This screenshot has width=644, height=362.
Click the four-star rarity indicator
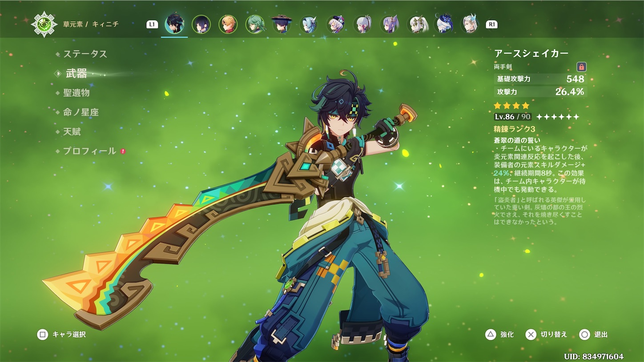511,106
